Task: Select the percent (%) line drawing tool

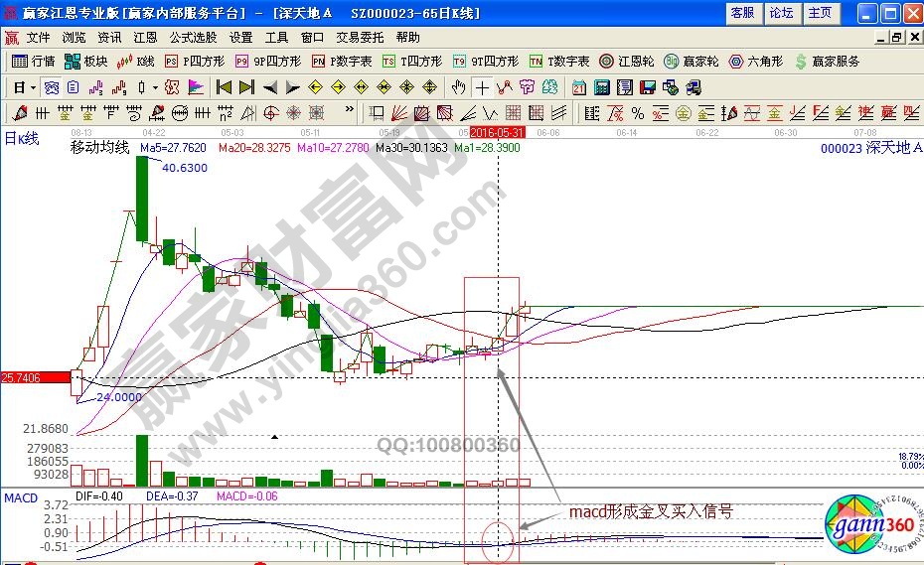Action: point(637,112)
